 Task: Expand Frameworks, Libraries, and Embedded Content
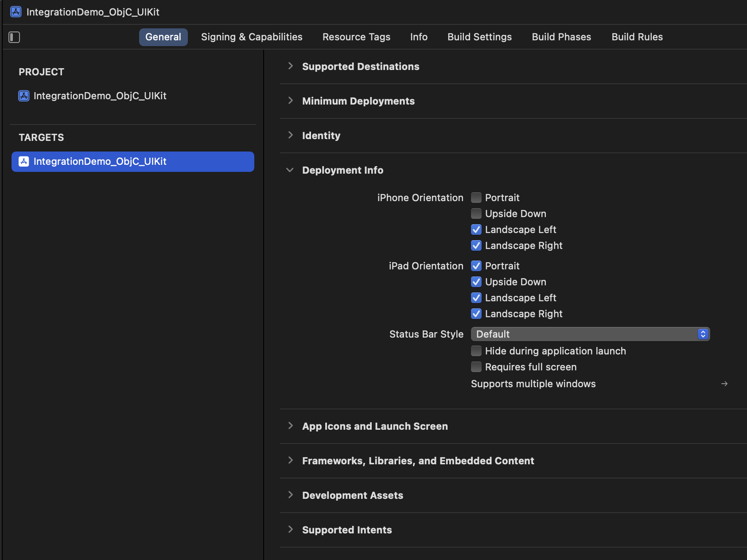point(290,460)
